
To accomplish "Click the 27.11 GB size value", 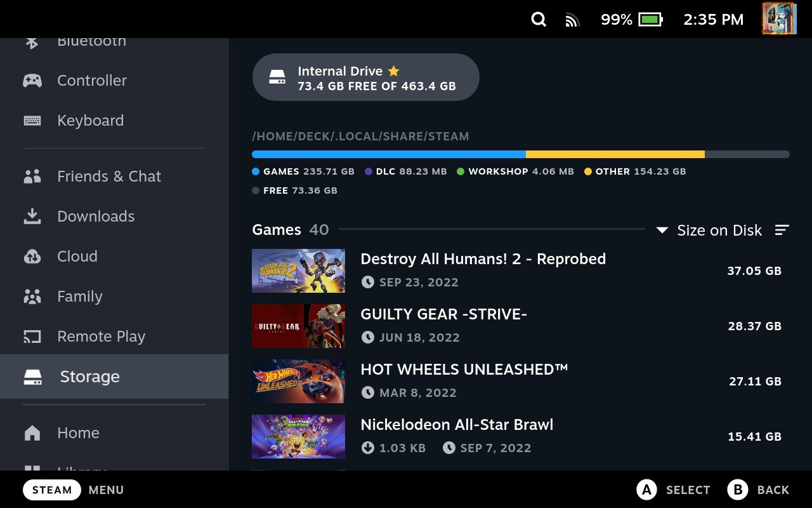I will (x=755, y=382).
